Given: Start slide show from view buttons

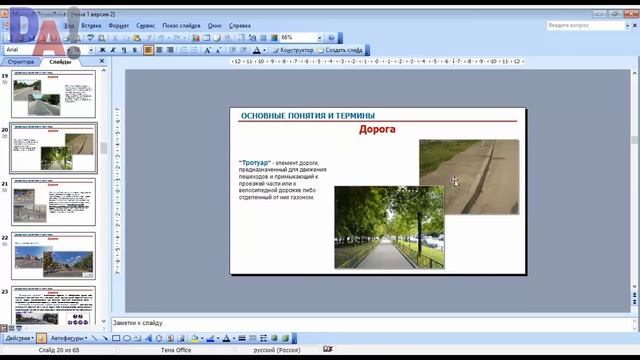Looking at the screenshot, I should tap(19, 328).
